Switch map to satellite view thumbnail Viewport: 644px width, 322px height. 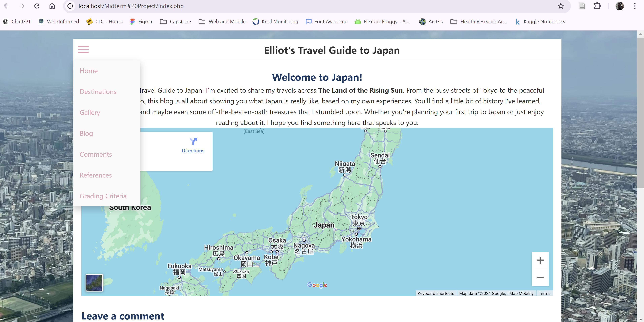(x=94, y=282)
